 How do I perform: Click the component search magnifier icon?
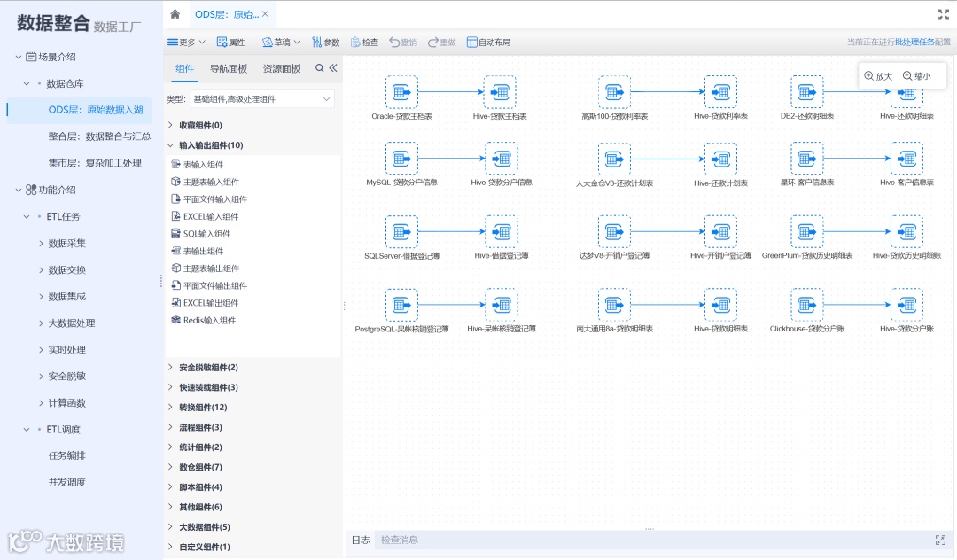point(319,68)
